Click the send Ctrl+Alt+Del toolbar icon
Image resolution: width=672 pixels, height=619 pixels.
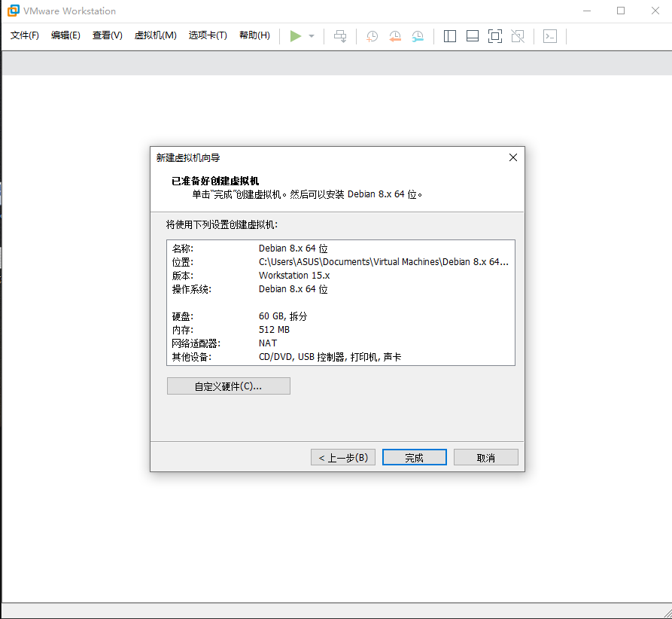[x=340, y=36]
